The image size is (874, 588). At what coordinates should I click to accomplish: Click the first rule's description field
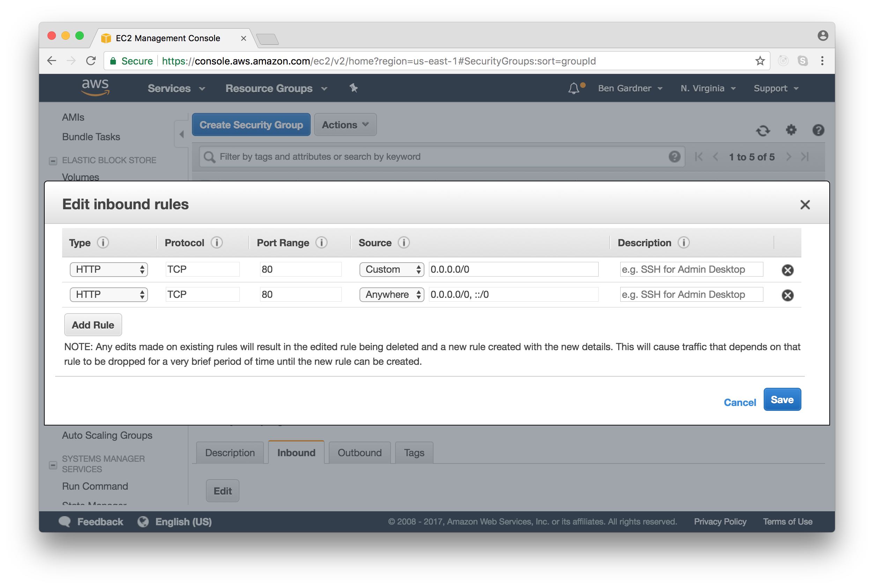click(x=691, y=269)
